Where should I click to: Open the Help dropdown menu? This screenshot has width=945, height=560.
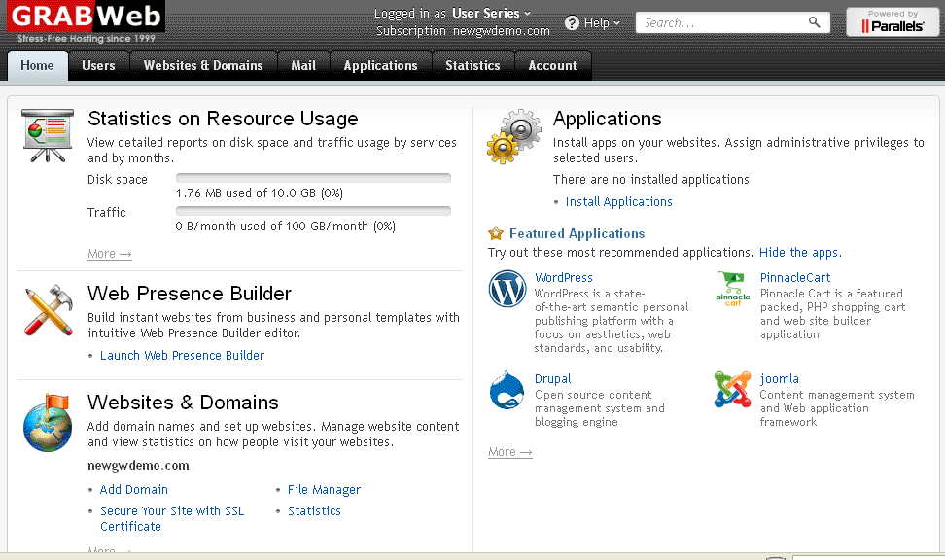[x=595, y=22]
